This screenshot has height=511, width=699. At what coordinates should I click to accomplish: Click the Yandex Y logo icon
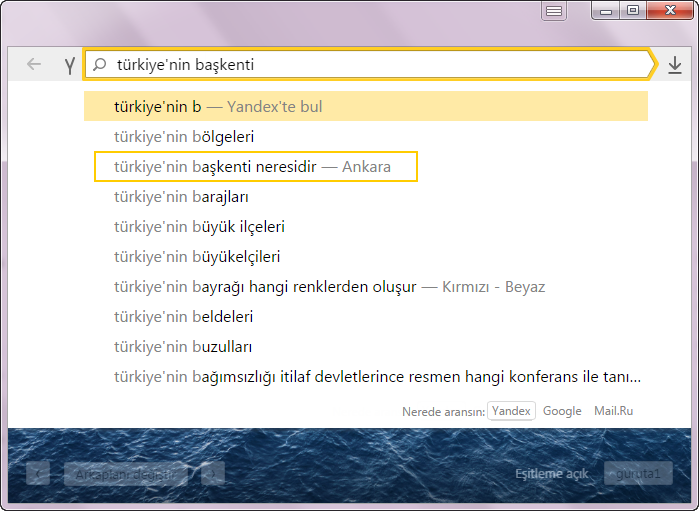tap(70, 65)
